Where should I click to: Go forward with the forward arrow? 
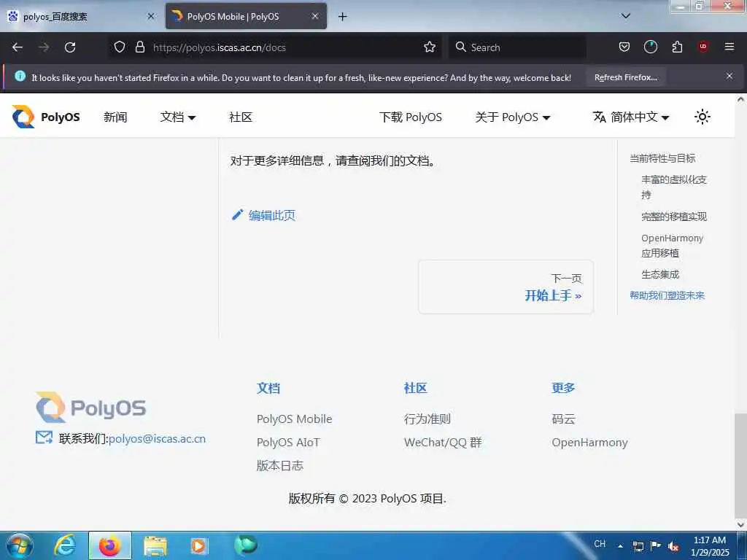pyautogui.click(x=44, y=47)
